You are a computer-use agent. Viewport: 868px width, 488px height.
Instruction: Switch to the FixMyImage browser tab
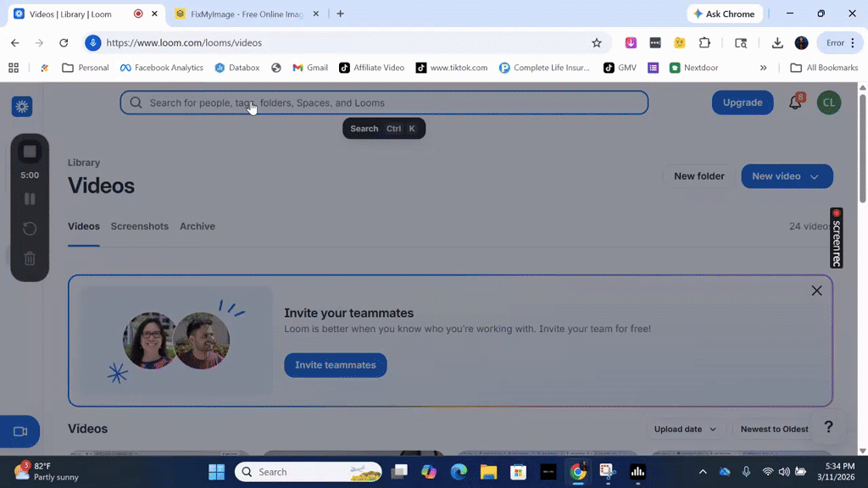coord(247,14)
